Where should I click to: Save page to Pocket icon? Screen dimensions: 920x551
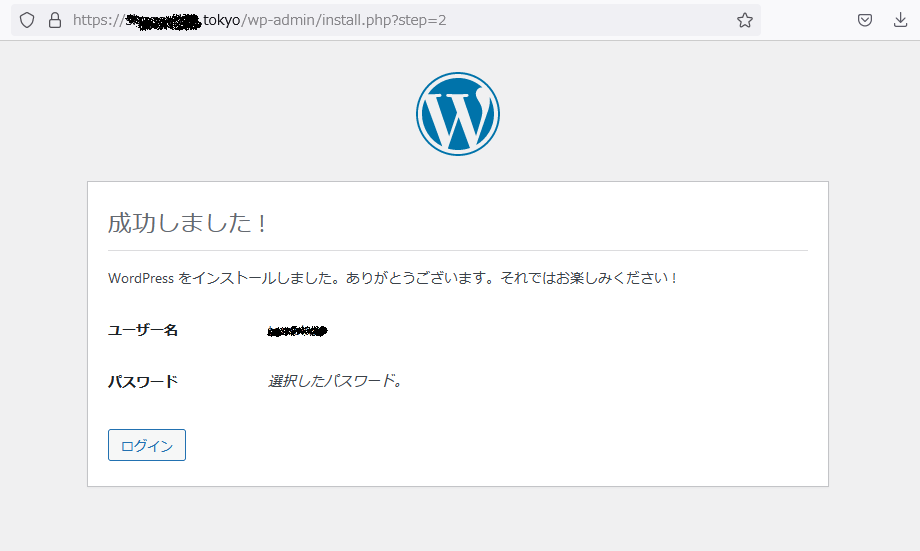click(x=865, y=20)
